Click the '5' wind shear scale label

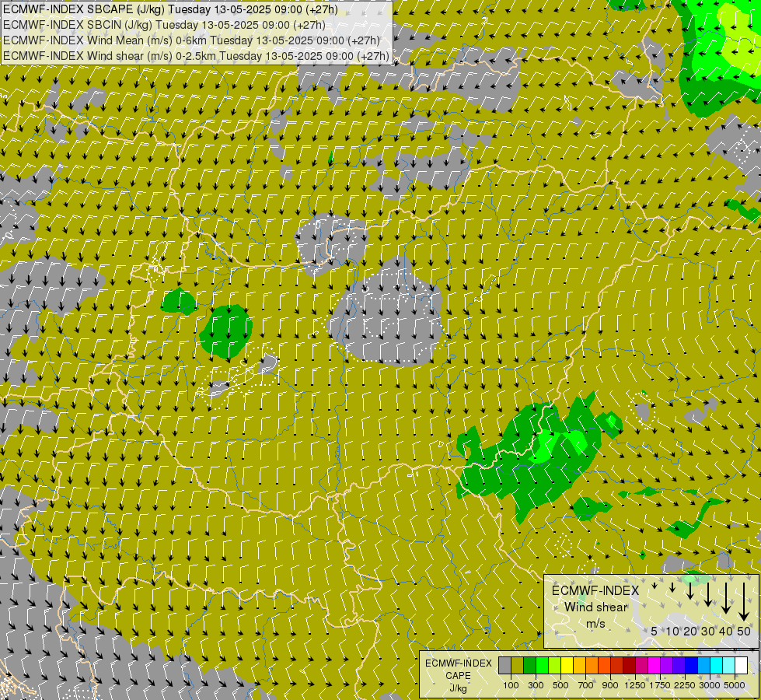655,631
